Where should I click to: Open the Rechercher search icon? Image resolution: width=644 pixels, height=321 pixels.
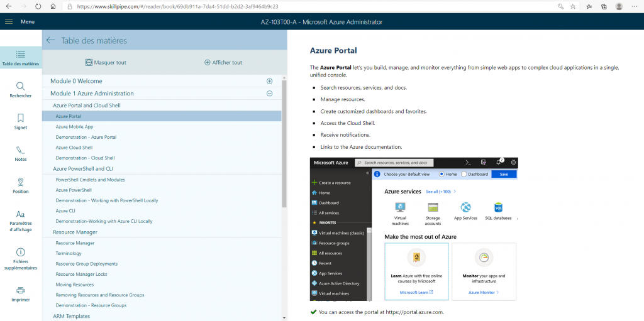[21, 86]
